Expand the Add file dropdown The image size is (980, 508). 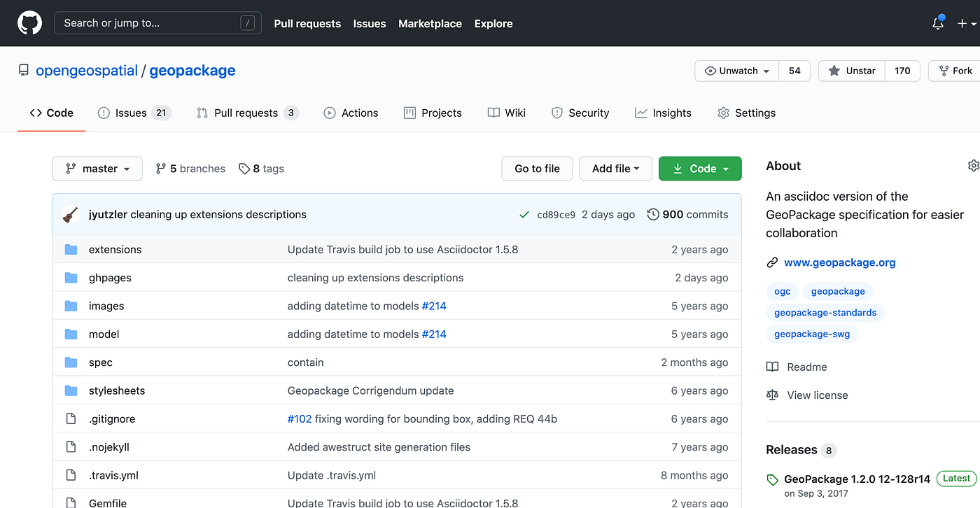(616, 169)
